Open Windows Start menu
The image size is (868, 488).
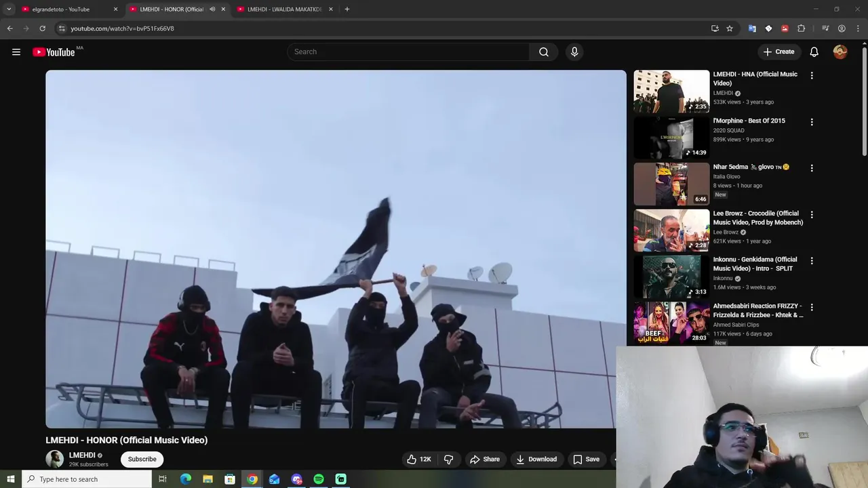[x=10, y=479]
